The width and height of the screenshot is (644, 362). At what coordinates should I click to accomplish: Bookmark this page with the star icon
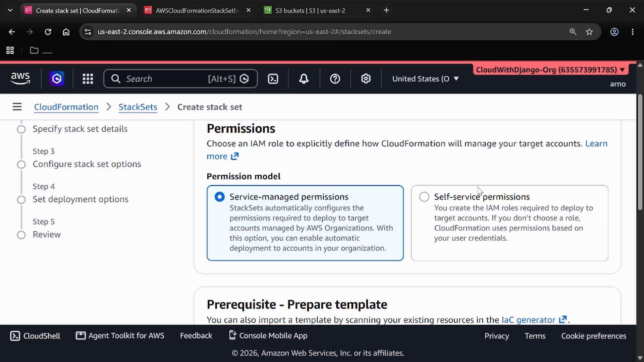coord(589,32)
